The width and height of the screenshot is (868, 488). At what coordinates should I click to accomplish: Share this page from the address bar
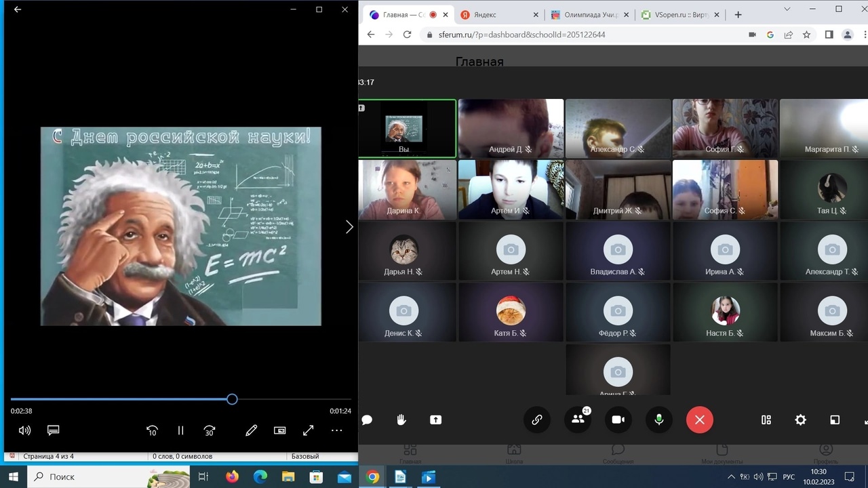tap(789, 35)
